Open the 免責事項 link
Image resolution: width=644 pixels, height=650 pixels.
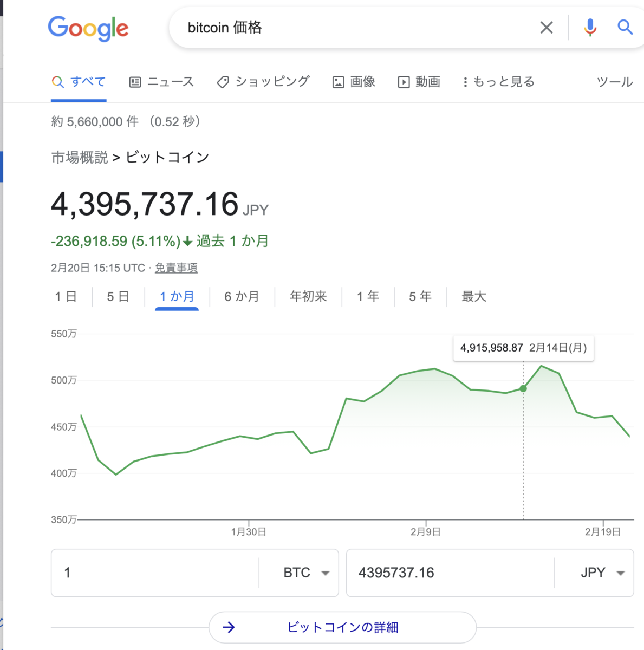coord(176,268)
